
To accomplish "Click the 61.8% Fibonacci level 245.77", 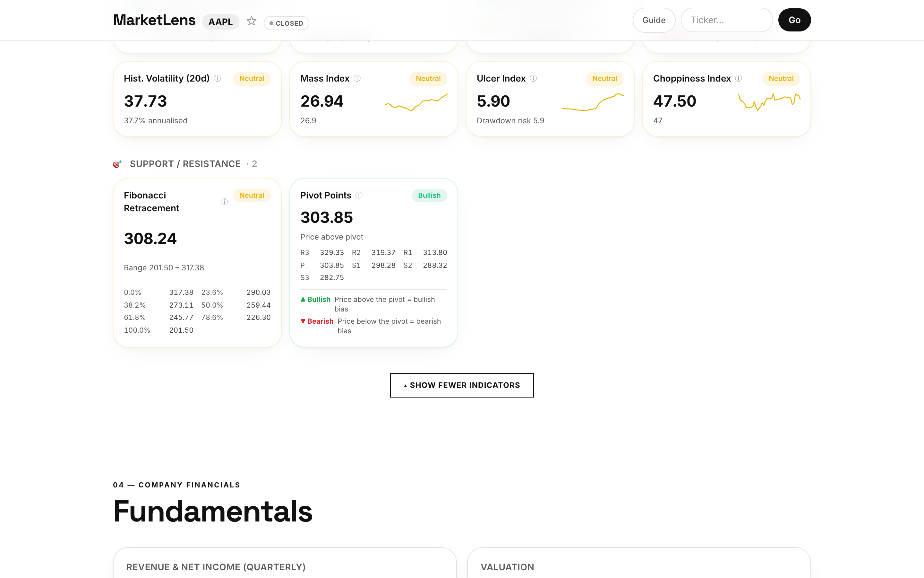I will tap(181, 317).
